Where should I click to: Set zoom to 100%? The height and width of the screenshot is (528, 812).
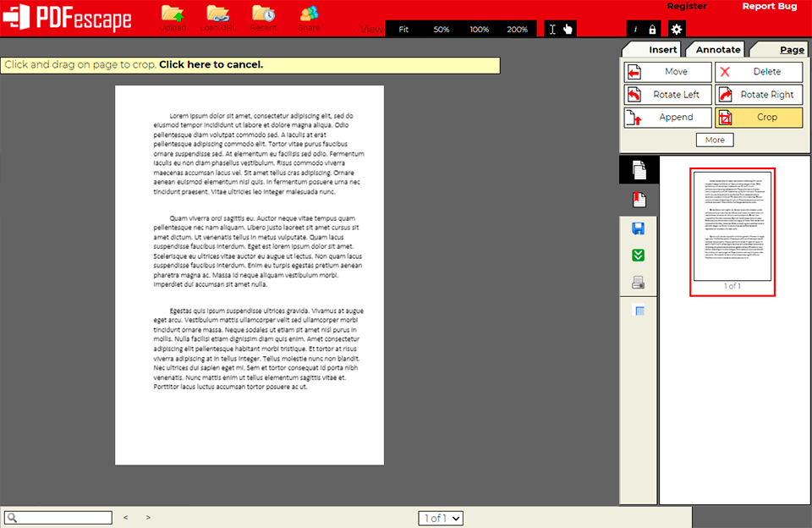click(479, 30)
